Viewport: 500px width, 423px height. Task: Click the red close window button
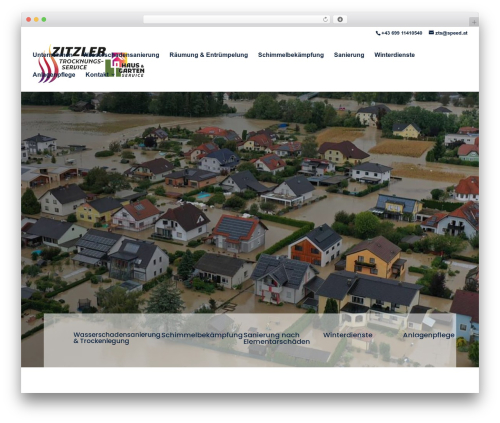pos(29,20)
